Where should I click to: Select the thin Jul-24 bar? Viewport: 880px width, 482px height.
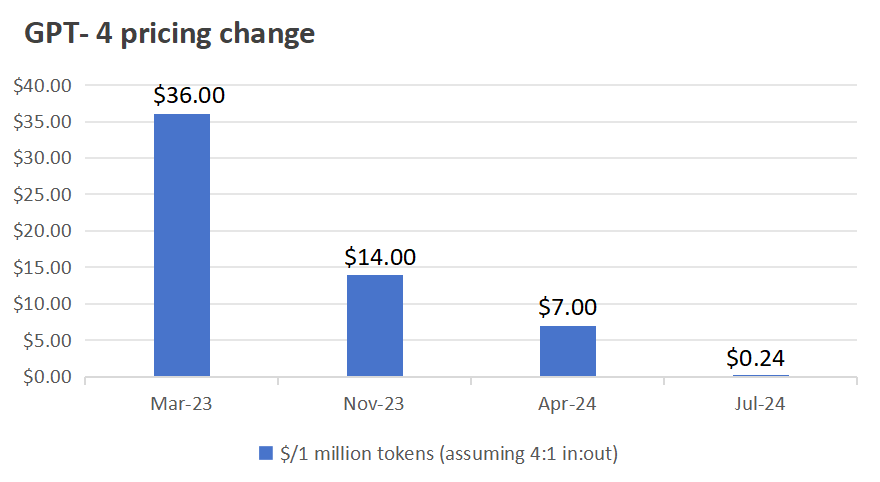point(760,375)
